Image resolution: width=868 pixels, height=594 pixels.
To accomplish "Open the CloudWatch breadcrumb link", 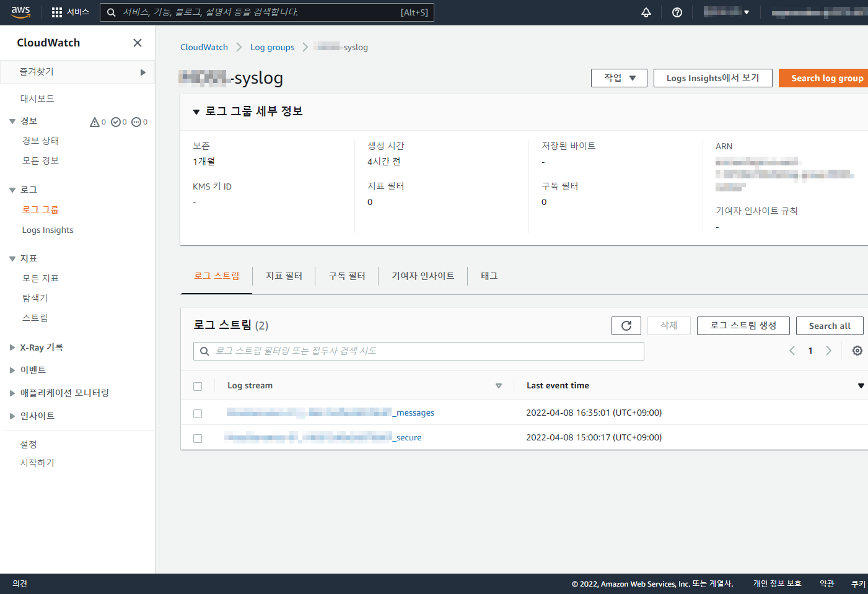I will click(x=204, y=47).
